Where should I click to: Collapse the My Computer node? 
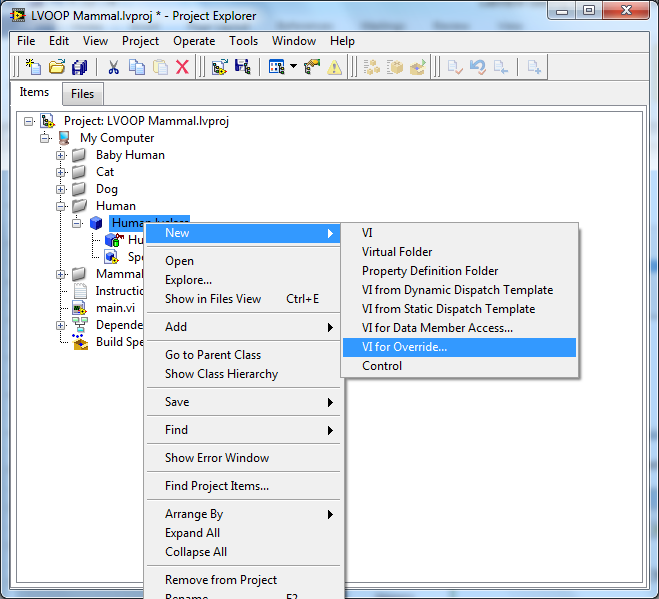(45, 138)
